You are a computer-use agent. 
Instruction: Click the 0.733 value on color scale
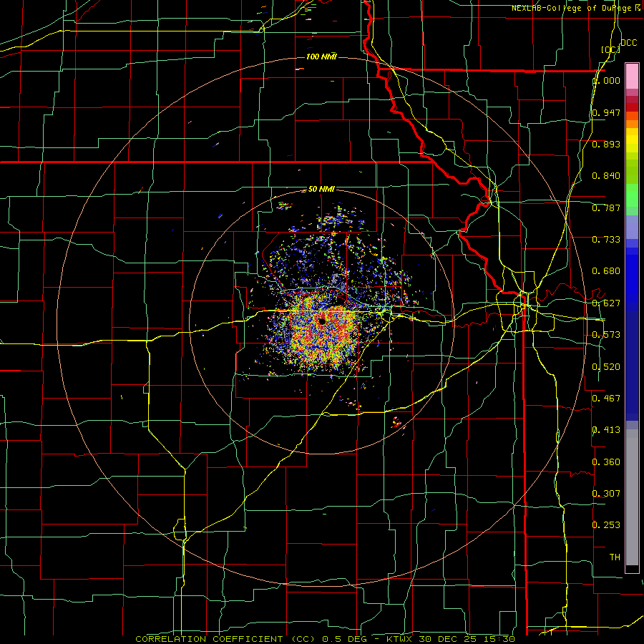[x=606, y=240]
